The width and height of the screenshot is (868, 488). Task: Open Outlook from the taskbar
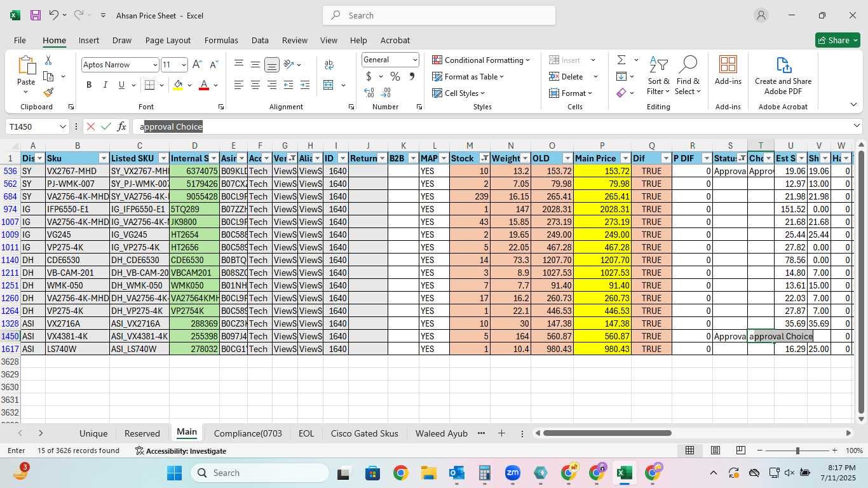point(456,473)
